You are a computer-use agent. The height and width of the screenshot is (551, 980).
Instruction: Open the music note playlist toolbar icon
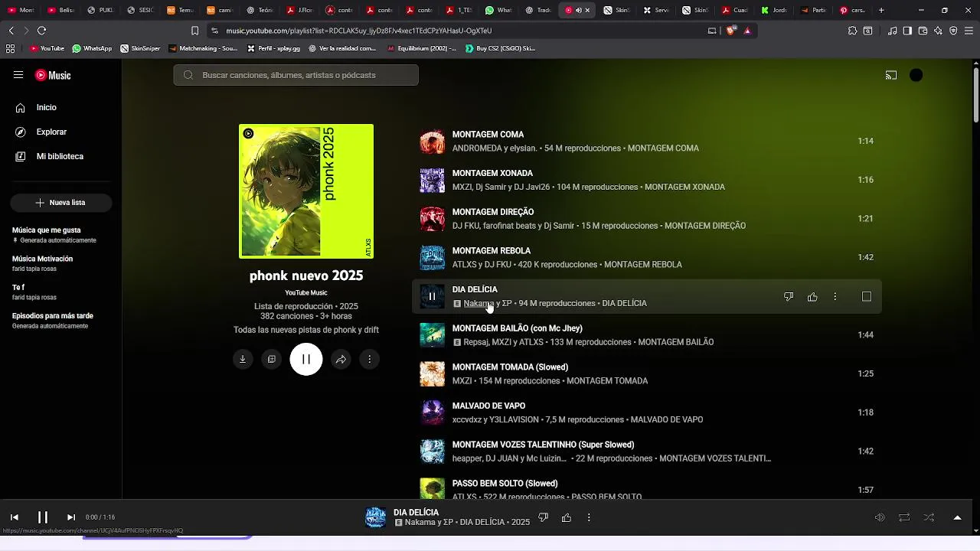click(893, 31)
